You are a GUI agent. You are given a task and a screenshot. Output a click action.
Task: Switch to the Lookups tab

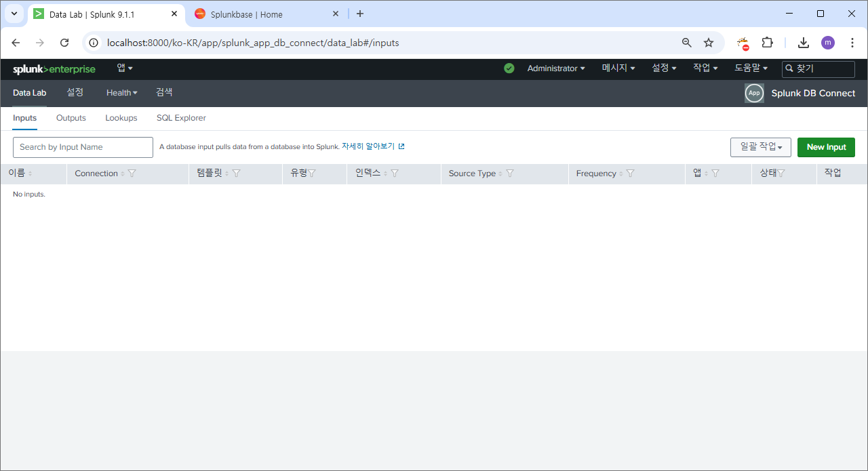pos(121,118)
